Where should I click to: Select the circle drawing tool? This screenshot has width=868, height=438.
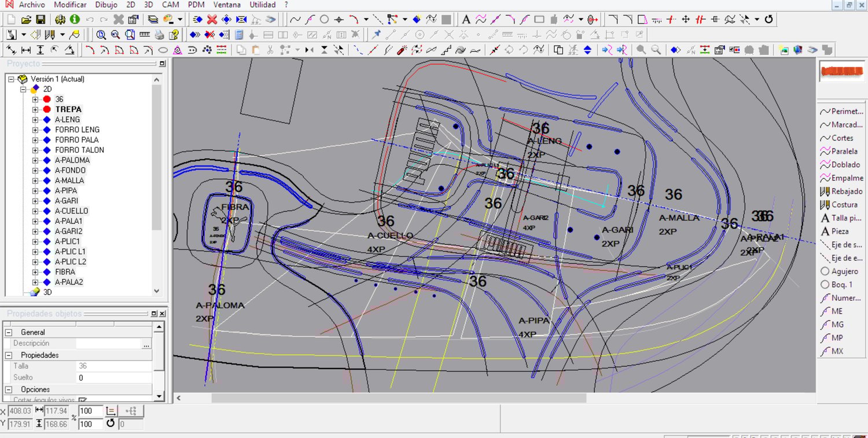click(325, 20)
